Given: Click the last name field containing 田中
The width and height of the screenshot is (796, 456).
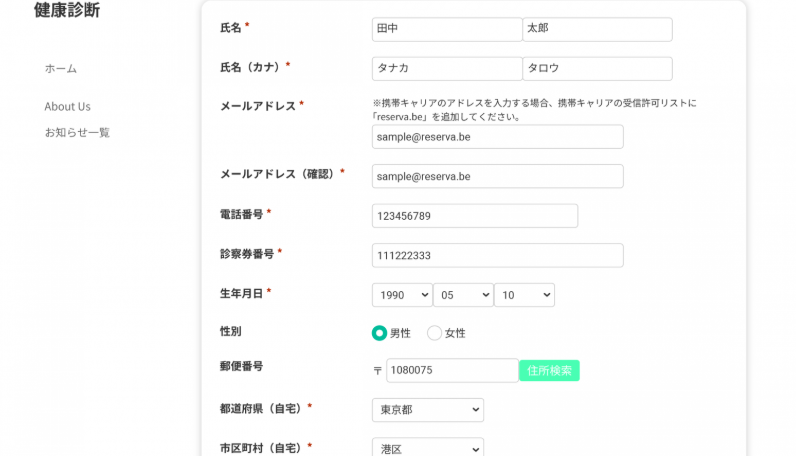Looking at the screenshot, I should (x=446, y=29).
